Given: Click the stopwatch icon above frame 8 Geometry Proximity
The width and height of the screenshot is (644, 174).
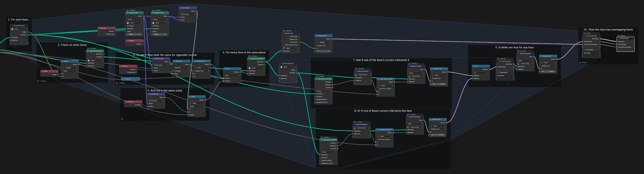Looking at the screenshot, I should point(322,137).
